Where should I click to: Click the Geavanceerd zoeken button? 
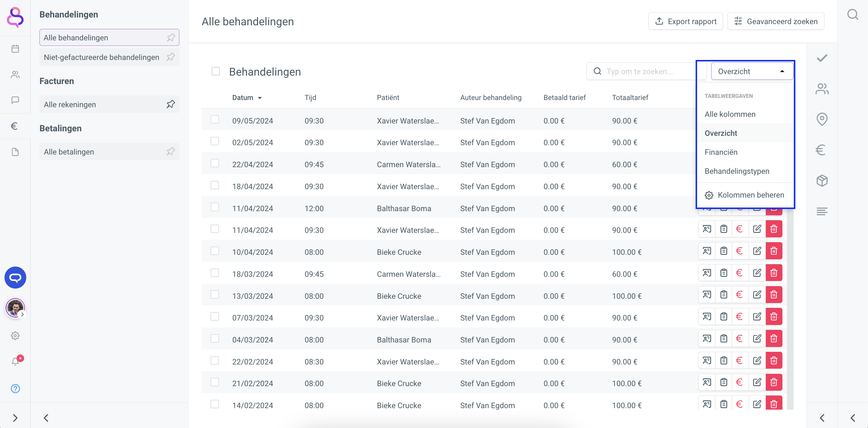(776, 21)
